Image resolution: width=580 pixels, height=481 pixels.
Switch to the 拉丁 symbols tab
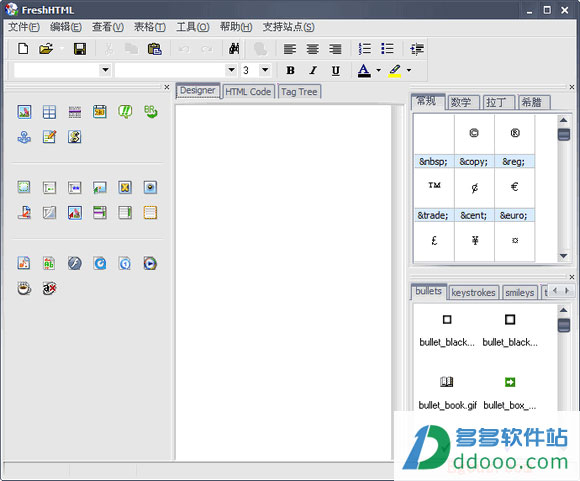point(498,102)
